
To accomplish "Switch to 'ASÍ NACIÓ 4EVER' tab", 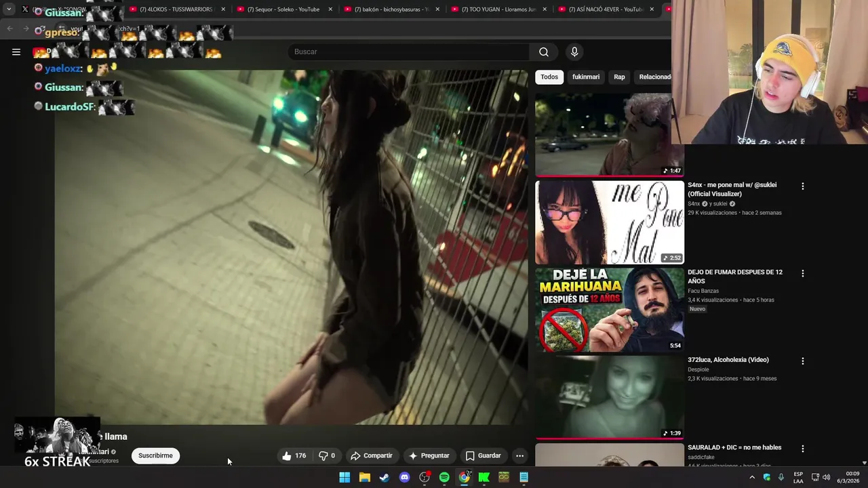I will [606, 9].
